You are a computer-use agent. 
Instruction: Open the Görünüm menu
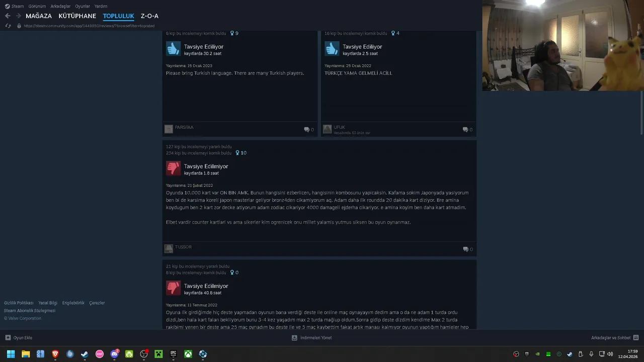point(37,6)
